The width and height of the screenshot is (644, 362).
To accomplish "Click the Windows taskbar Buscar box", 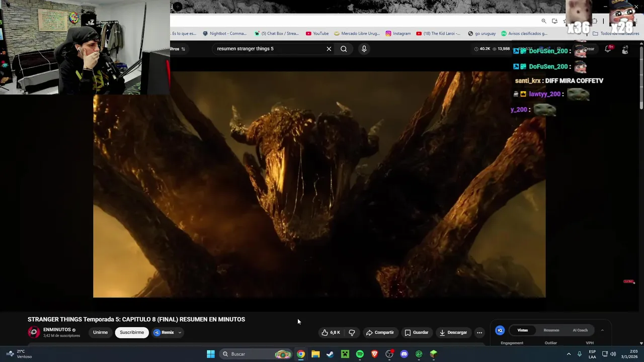I will [257, 354].
